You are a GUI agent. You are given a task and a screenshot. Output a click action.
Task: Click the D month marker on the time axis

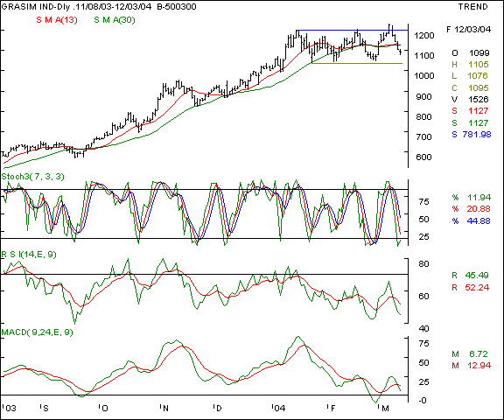pyautogui.click(x=218, y=409)
